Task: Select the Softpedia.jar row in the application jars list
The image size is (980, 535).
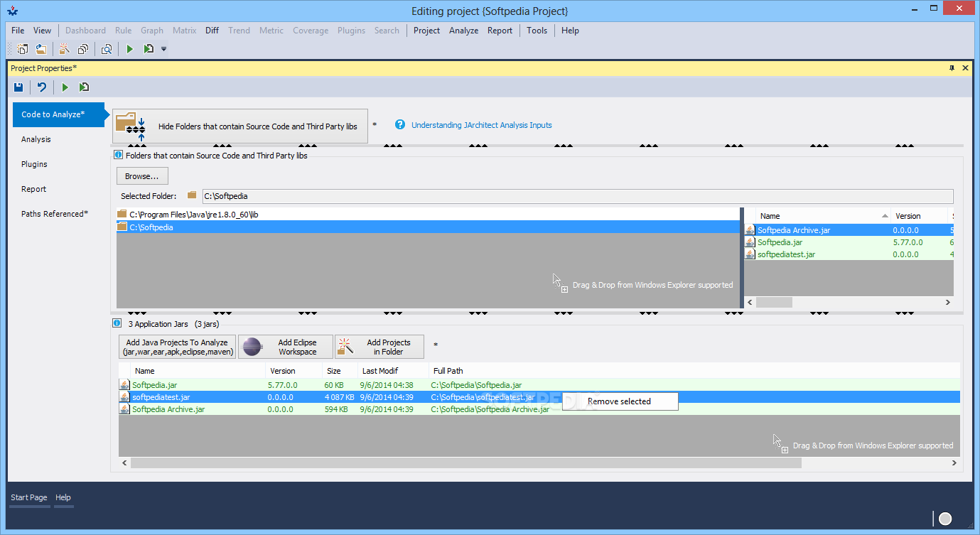Action: (x=539, y=385)
